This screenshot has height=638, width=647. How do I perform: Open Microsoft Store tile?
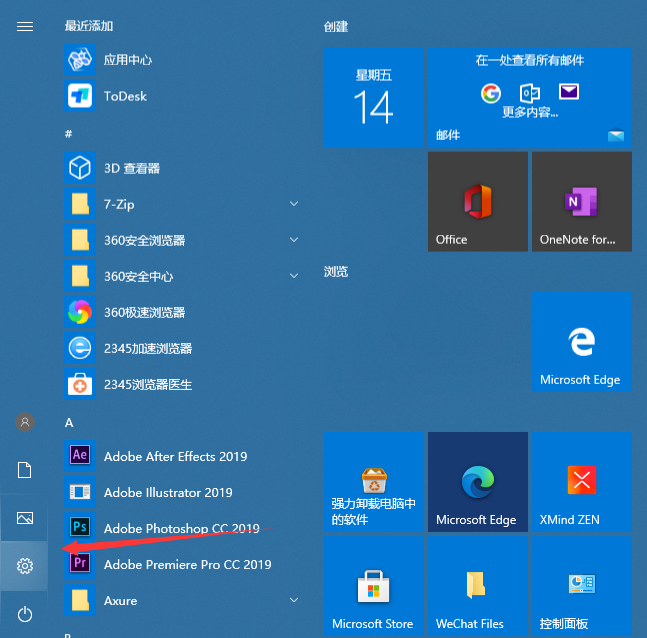[374, 586]
